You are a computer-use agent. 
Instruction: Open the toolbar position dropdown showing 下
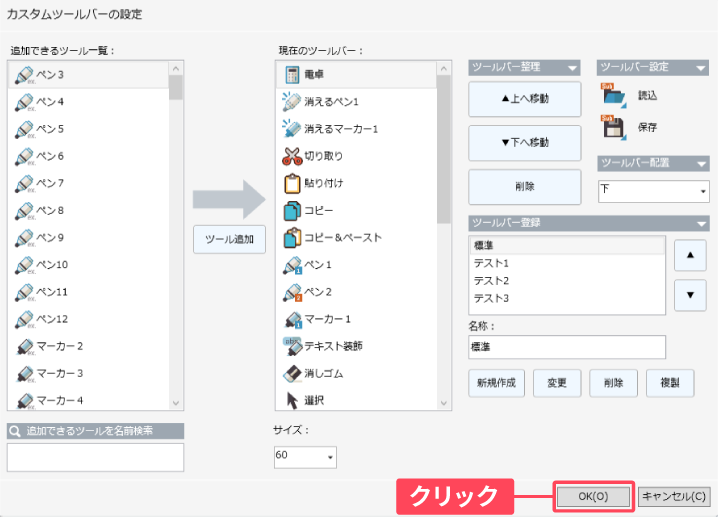coord(653,191)
